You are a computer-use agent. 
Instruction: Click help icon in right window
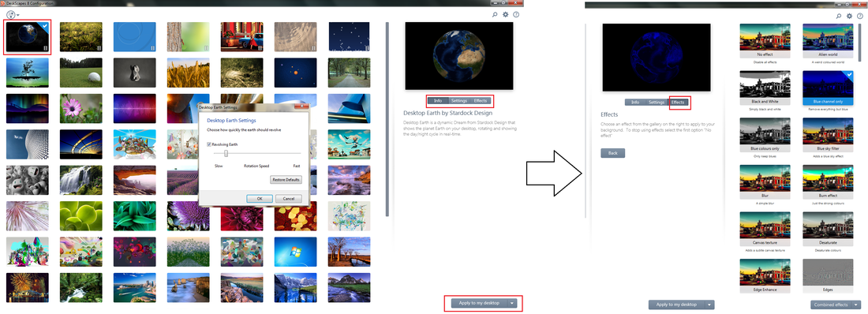[x=860, y=16]
